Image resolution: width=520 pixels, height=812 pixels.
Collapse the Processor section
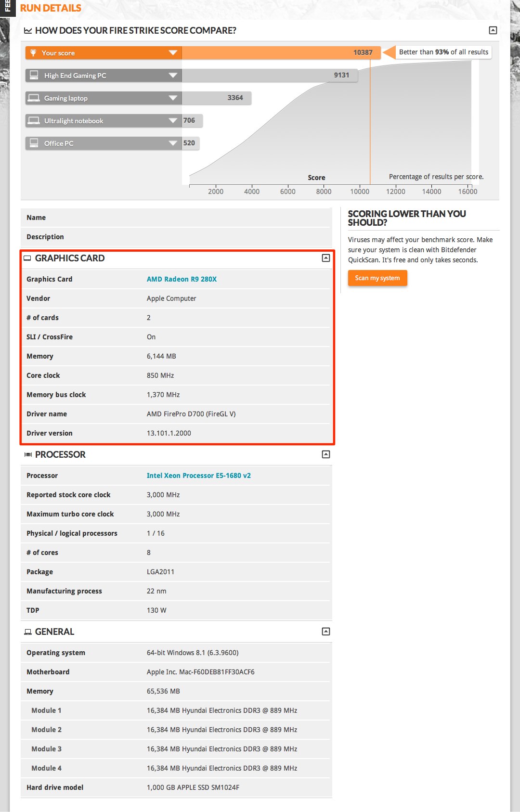click(326, 454)
